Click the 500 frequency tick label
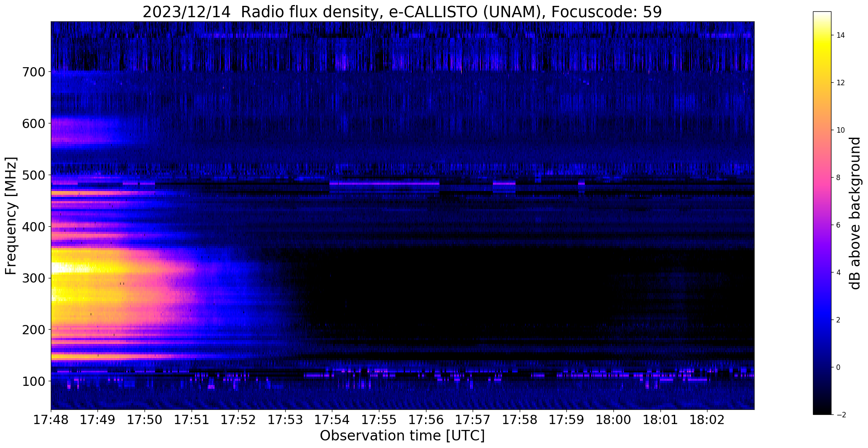 pyautogui.click(x=33, y=175)
